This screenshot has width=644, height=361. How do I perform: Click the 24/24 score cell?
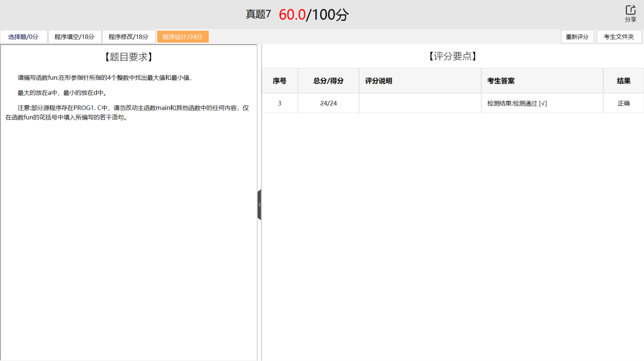tap(328, 103)
